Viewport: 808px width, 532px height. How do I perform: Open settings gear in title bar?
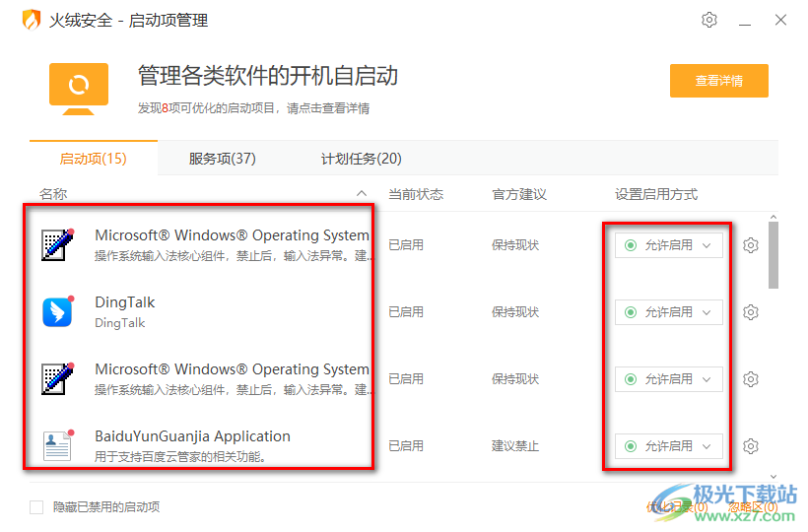tap(709, 20)
